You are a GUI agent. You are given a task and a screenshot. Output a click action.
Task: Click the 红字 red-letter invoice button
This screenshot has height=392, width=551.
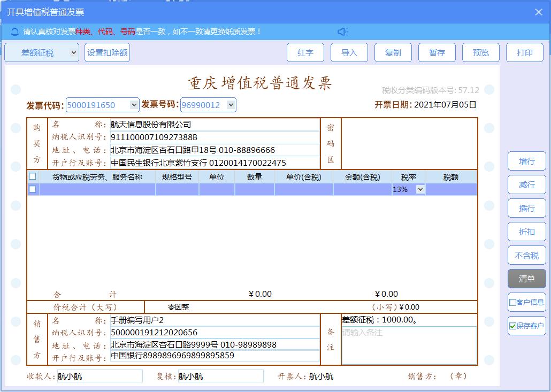[305, 52]
